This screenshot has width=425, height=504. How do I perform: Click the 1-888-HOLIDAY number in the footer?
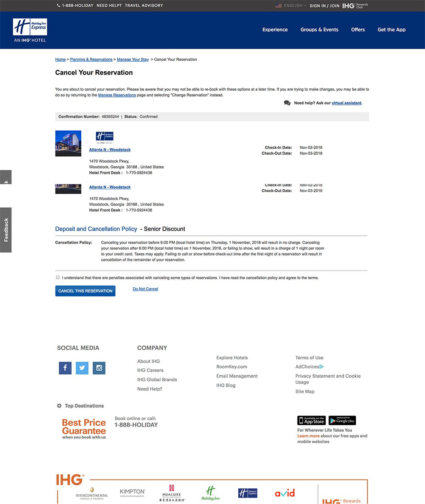pos(136,425)
